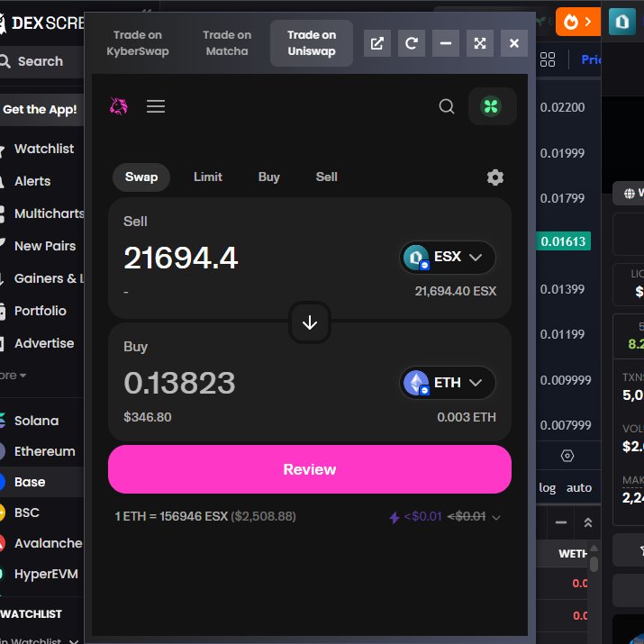Open swap widget in new window icon
644x644 pixels.
click(377, 43)
